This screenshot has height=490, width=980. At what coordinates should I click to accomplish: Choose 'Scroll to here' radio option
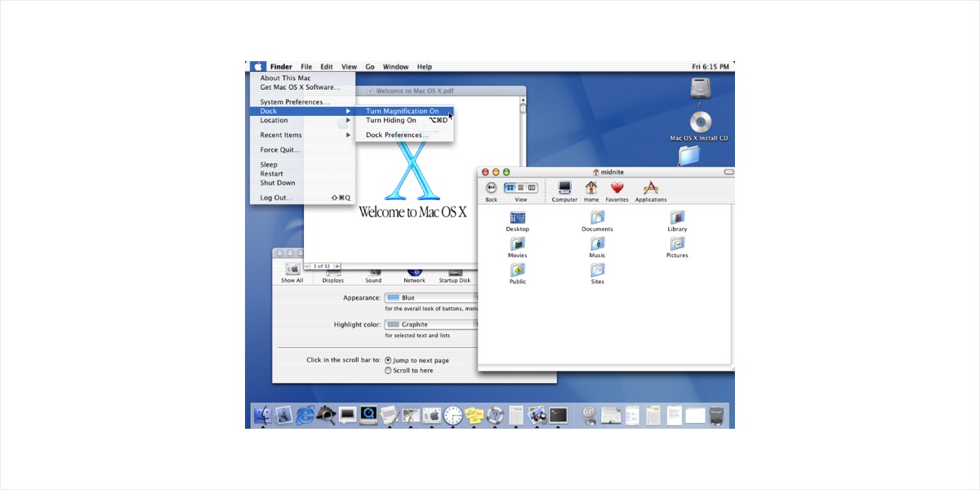coord(388,370)
